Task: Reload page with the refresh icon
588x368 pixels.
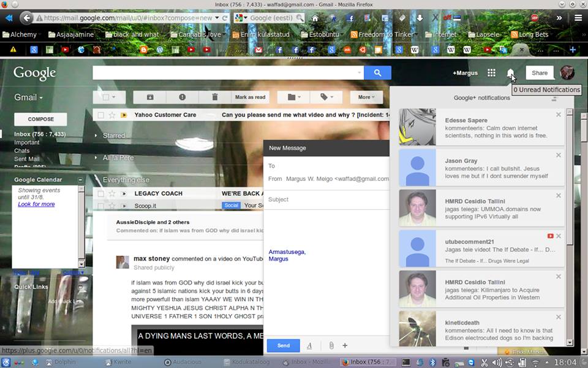Action: coord(225,18)
